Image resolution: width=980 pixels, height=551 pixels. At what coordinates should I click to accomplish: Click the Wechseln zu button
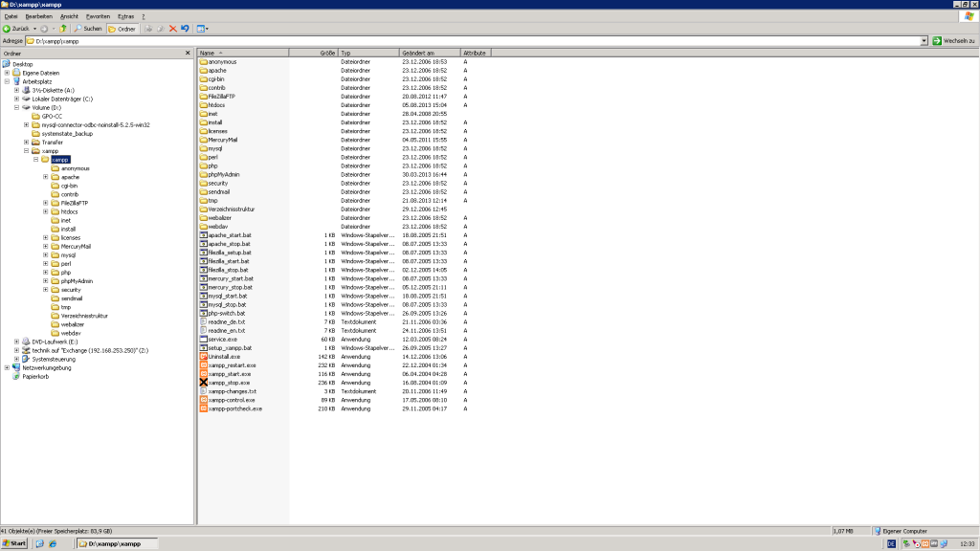(954, 41)
